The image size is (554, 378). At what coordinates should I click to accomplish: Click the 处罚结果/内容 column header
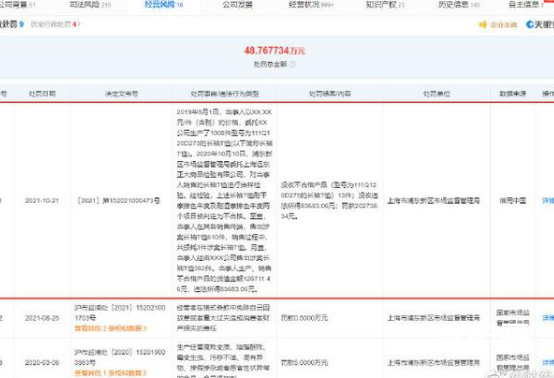pyautogui.click(x=330, y=94)
